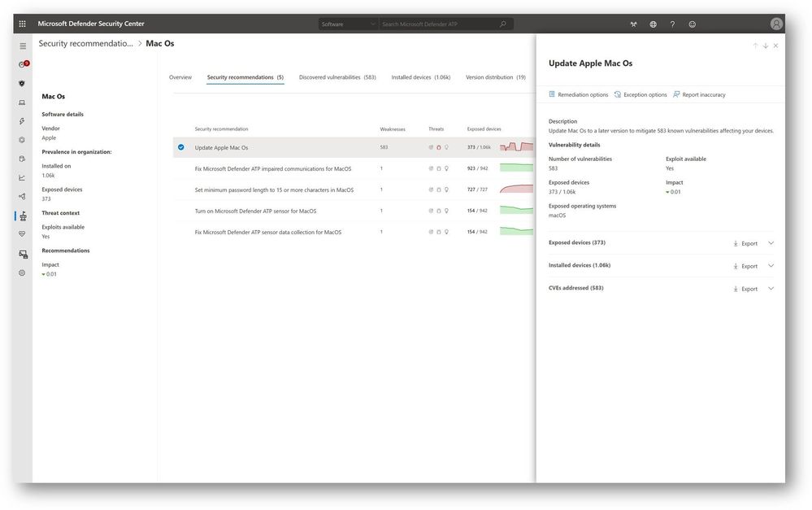Select Turn on Microsoft Defender ATP sensor row
Screen dimensions: 812x510
(354, 211)
